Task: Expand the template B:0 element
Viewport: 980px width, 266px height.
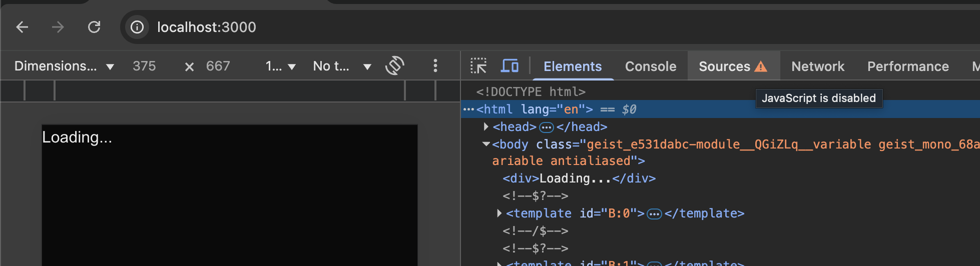Action: tap(499, 213)
